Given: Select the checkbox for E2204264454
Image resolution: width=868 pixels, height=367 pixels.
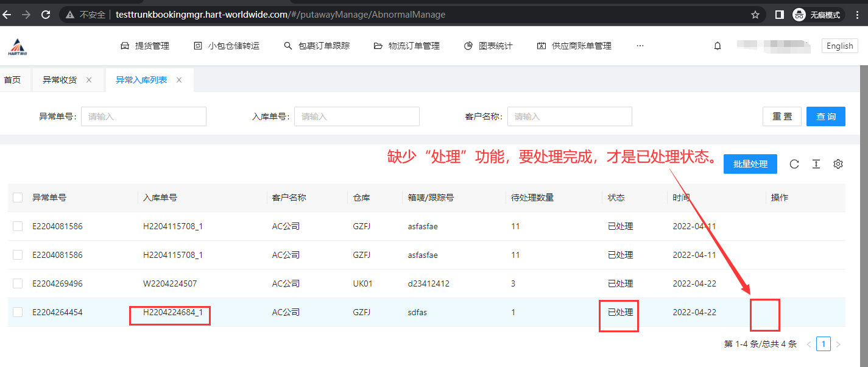Looking at the screenshot, I should tap(18, 312).
